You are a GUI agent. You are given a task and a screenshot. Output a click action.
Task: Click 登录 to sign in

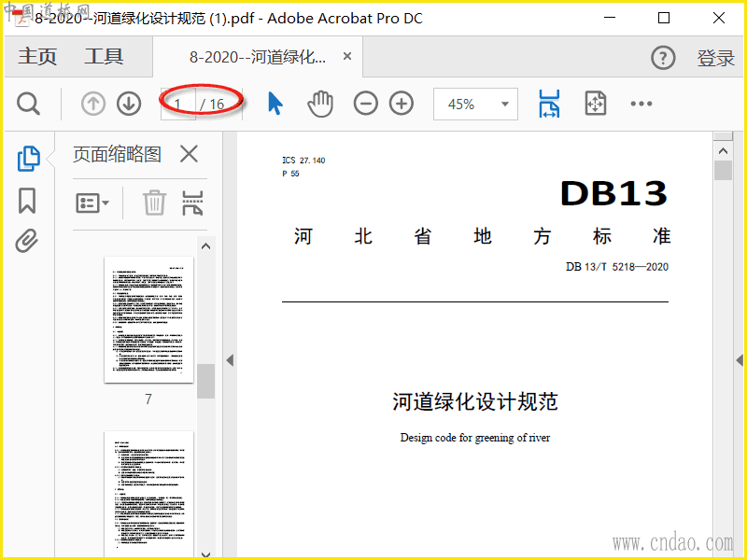click(716, 58)
